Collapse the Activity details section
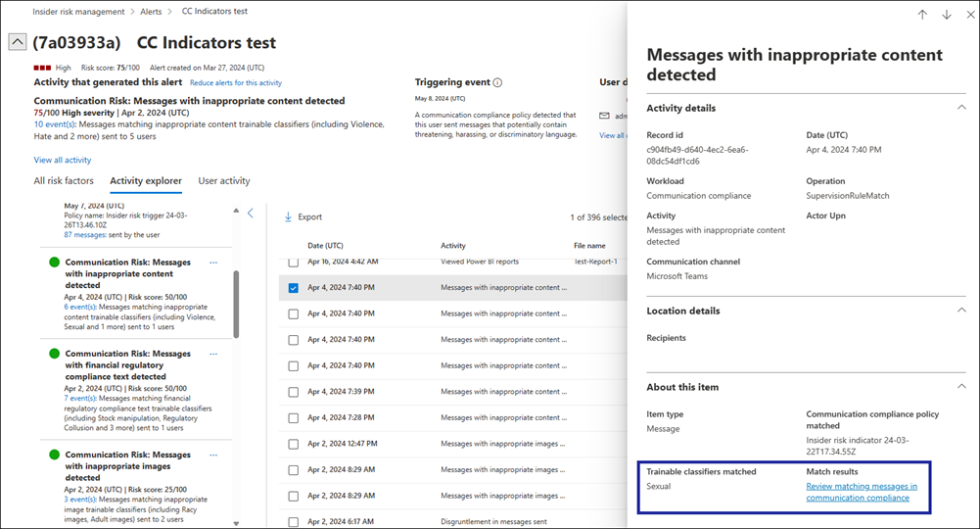Image resolution: width=980 pixels, height=529 pixels. click(960, 108)
